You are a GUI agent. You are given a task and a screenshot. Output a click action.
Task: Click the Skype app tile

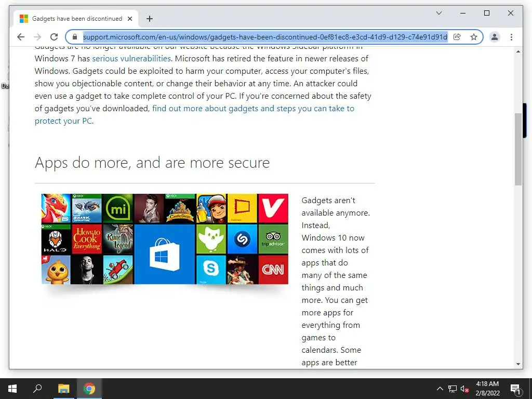pyautogui.click(x=211, y=270)
